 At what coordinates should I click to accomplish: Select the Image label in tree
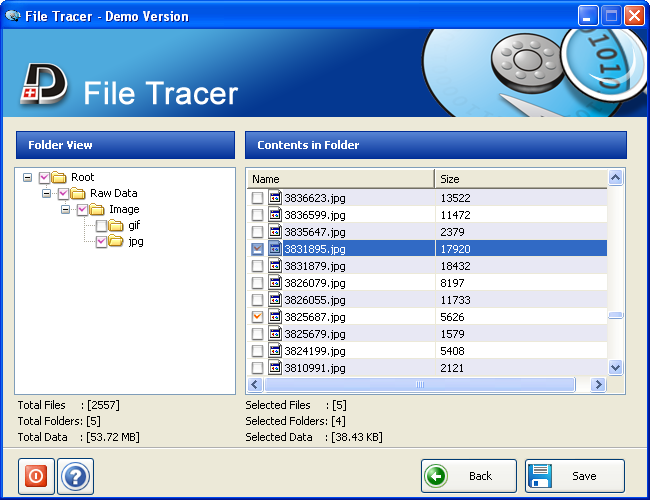(x=124, y=209)
